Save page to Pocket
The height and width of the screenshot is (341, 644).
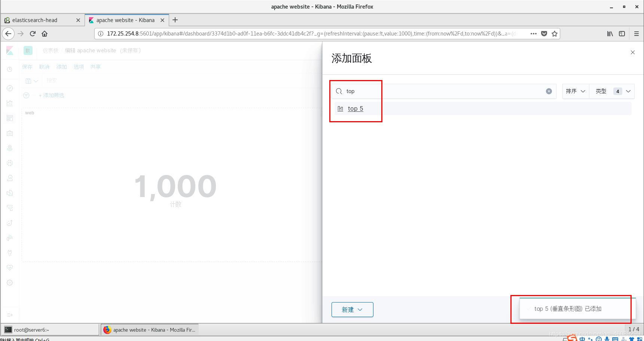pos(544,34)
